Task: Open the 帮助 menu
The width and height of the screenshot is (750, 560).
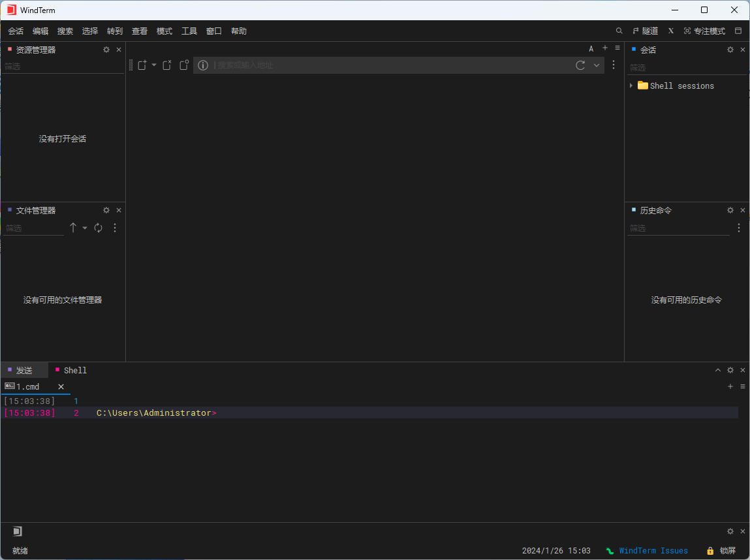Action: click(239, 31)
